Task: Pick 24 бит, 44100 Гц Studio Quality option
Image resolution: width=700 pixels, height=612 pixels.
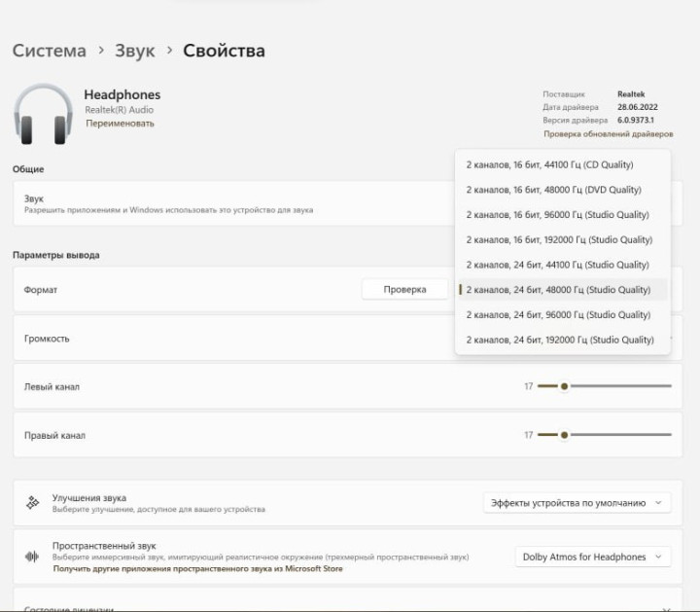Action: [557, 265]
